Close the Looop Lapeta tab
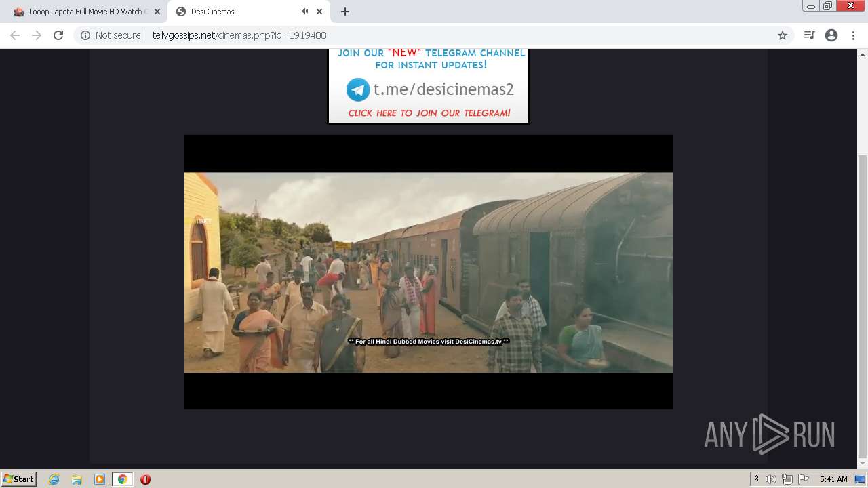 click(157, 12)
